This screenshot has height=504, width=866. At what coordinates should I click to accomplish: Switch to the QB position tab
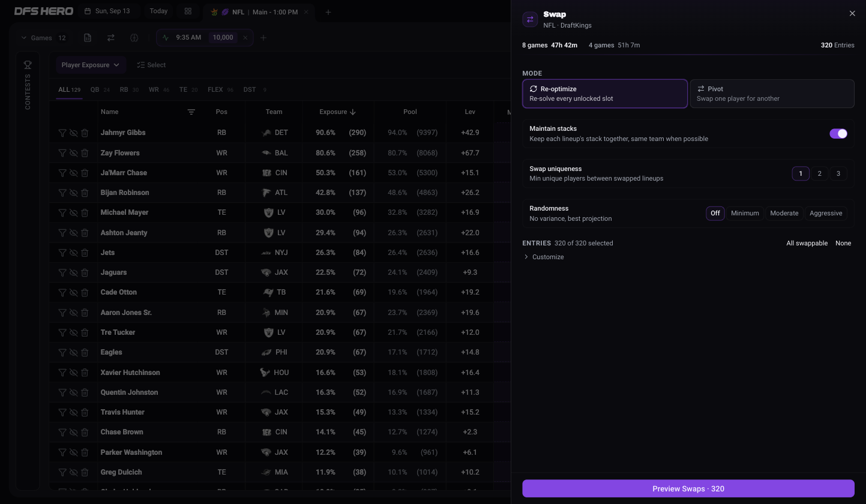[x=100, y=90]
